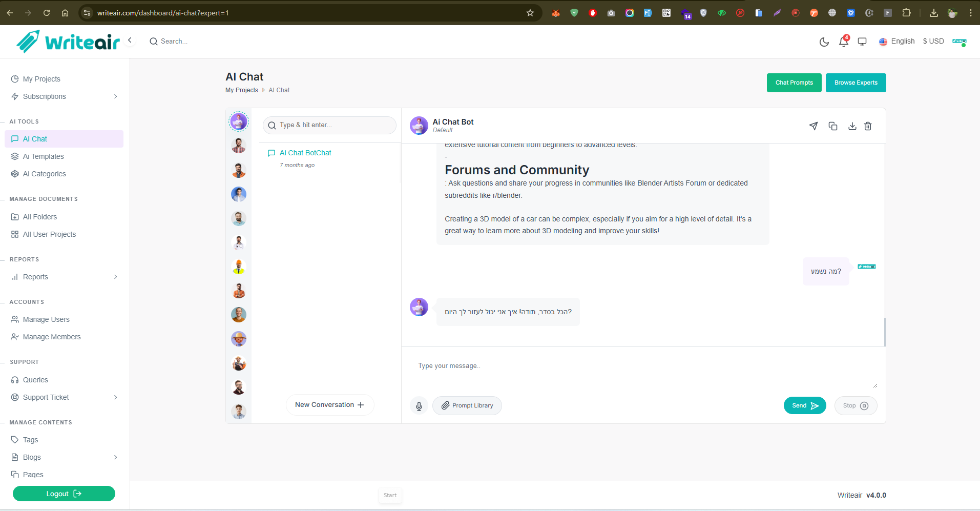The width and height of the screenshot is (980, 511).
Task: Download the chat via the download icon
Action: pyautogui.click(x=852, y=126)
